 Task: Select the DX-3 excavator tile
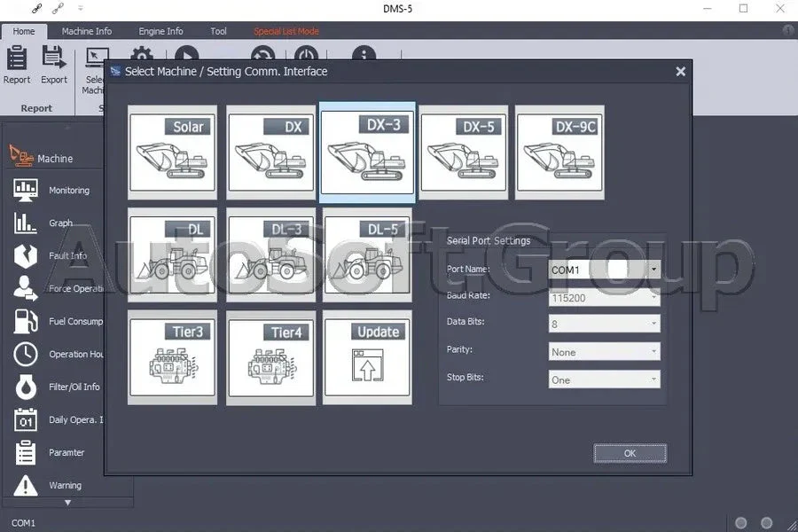coord(367,149)
